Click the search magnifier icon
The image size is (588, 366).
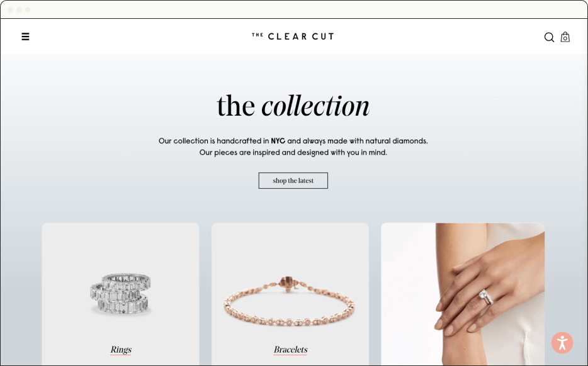click(549, 37)
